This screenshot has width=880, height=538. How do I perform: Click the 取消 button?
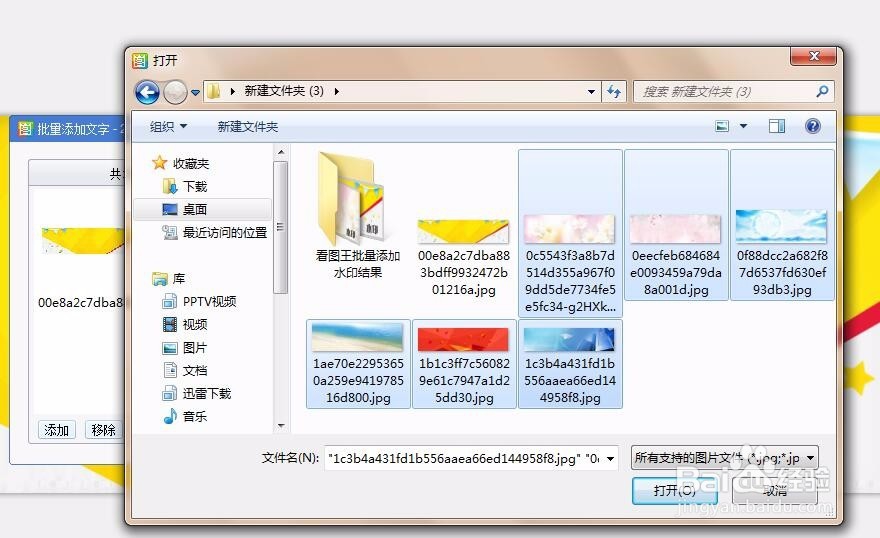(775, 491)
